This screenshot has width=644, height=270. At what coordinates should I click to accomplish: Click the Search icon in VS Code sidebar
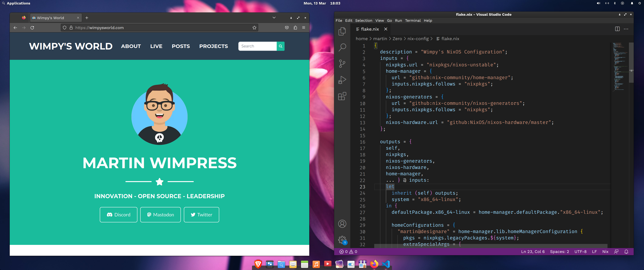[343, 47]
